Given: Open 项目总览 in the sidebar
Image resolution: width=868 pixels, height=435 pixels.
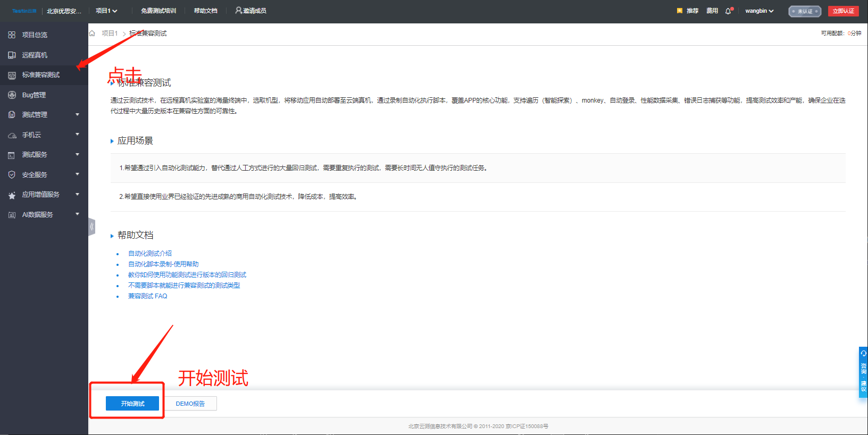Looking at the screenshot, I should pyautogui.click(x=35, y=35).
